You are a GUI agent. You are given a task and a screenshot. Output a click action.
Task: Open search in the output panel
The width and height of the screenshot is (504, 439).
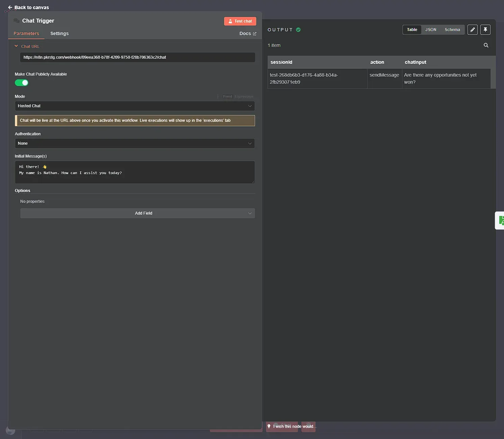click(x=486, y=45)
